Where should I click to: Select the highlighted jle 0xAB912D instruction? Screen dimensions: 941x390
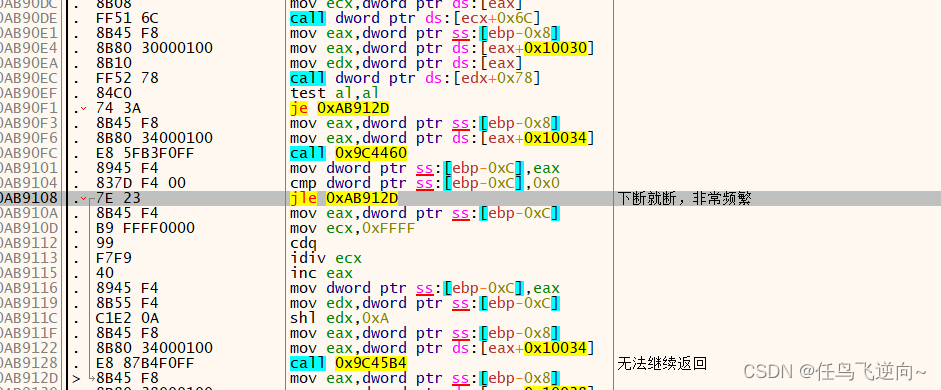(344, 199)
